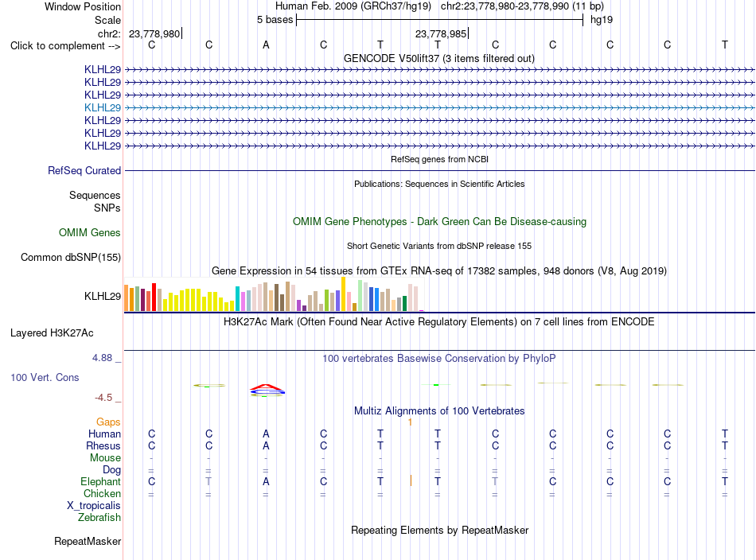
Task: Open the 100 Vert. Cons track label
Action: [x=45, y=377]
